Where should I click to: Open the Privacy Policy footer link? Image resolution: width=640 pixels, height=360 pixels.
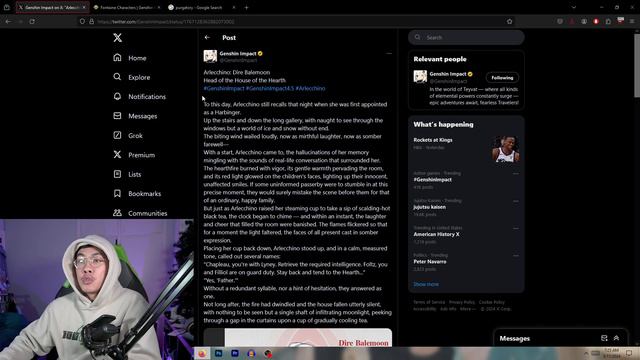coord(462,302)
